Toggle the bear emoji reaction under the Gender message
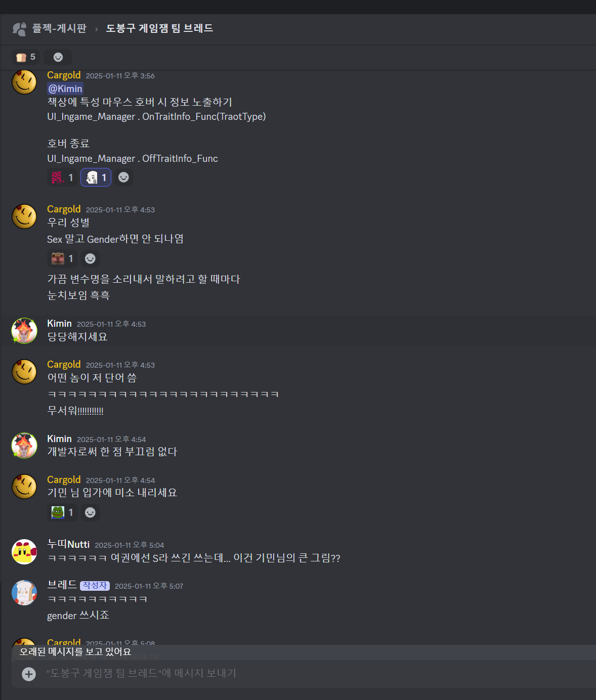The width and height of the screenshot is (596, 700). [62, 258]
